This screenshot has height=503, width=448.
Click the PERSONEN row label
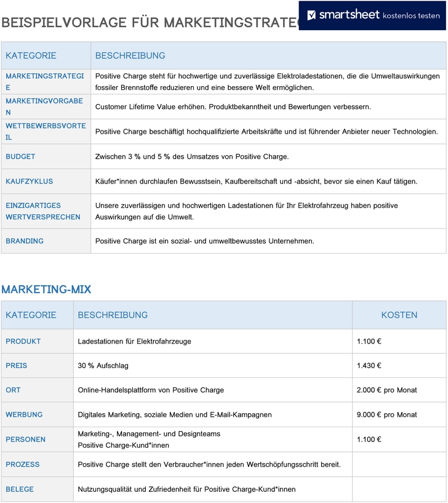click(x=25, y=439)
